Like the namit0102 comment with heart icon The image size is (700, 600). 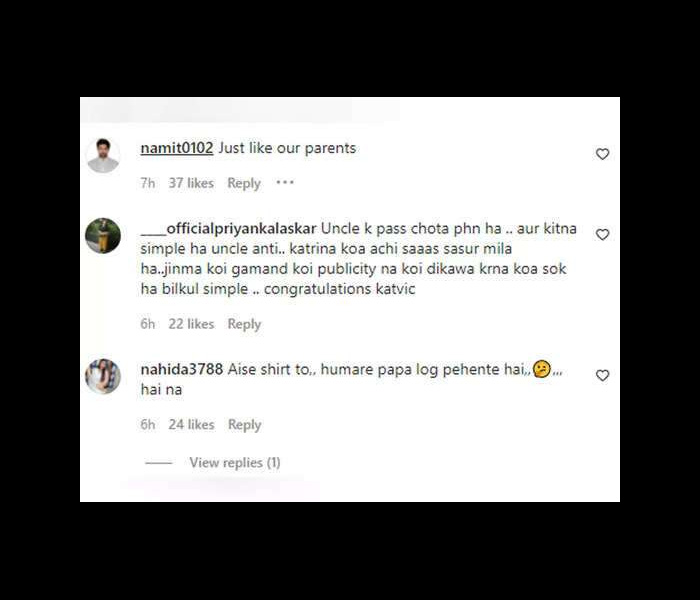pos(602,154)
